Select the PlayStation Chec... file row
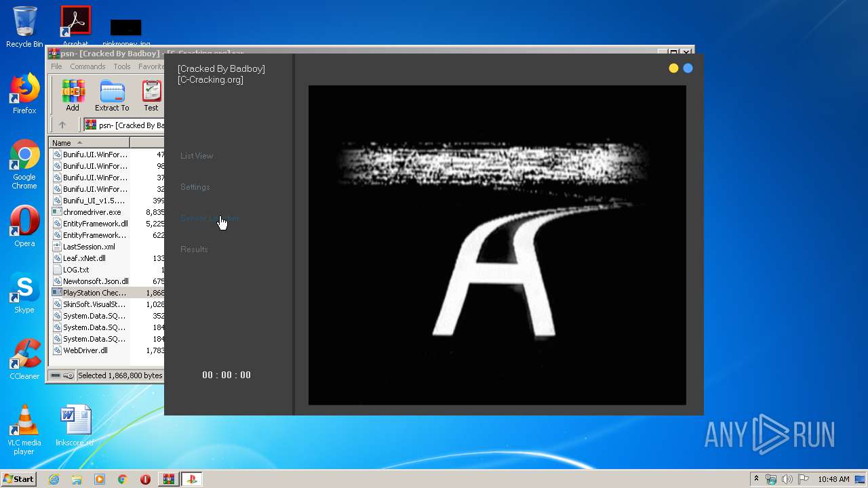This screenshot has width=868, height=488. [106, 293]
